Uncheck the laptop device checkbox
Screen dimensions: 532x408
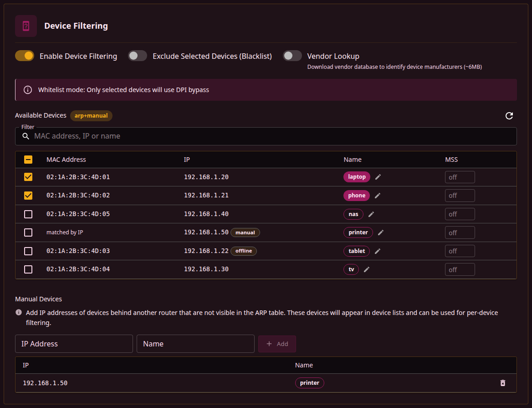(28, 177)
